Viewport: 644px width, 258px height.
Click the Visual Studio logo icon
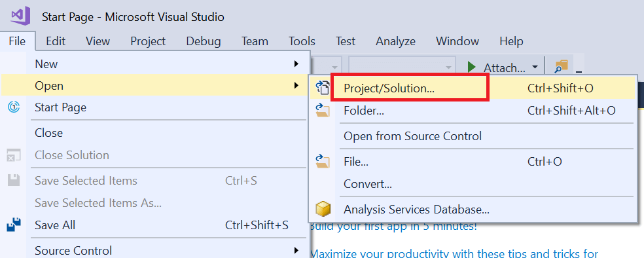pyautogui.click(x=20, y=16)
